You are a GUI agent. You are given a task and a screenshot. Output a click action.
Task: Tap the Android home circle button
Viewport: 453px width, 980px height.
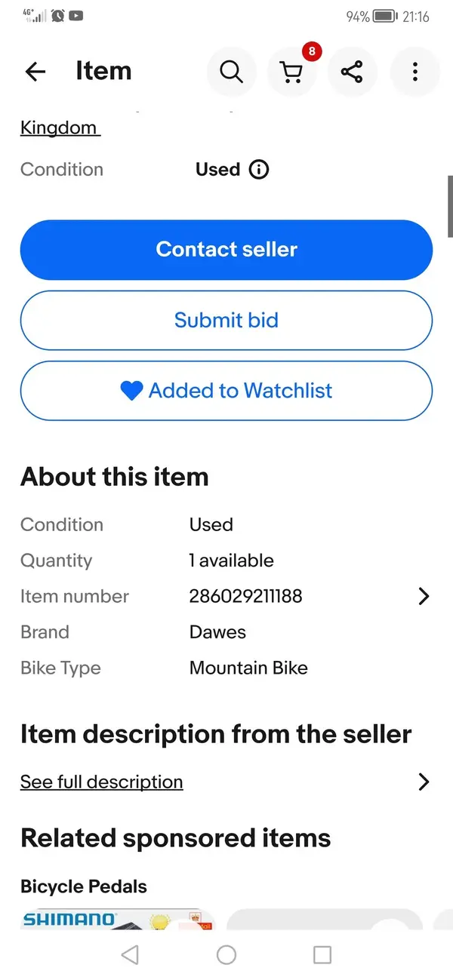(226, 954)
